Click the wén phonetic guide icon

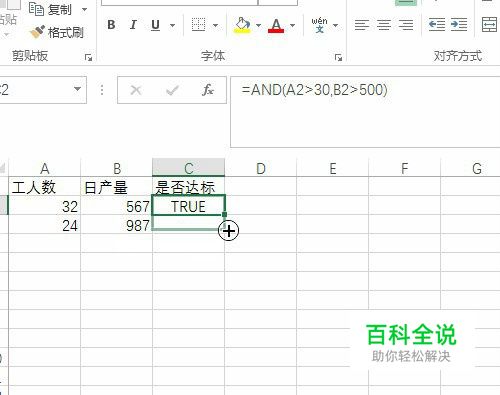[x=319, y=25]
